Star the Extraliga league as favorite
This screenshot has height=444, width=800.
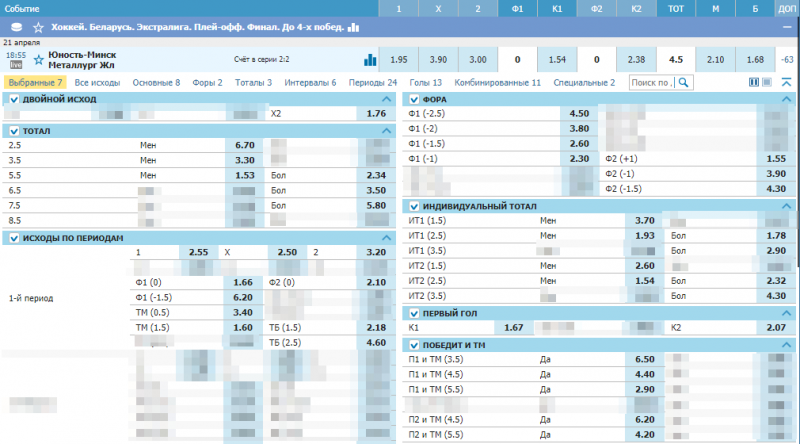pos(38,27)
